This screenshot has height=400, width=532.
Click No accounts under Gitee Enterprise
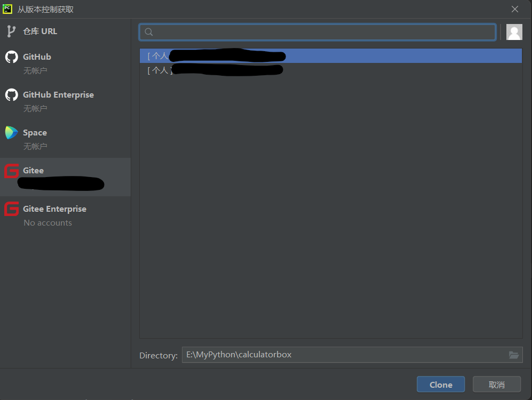pos(48,223)
